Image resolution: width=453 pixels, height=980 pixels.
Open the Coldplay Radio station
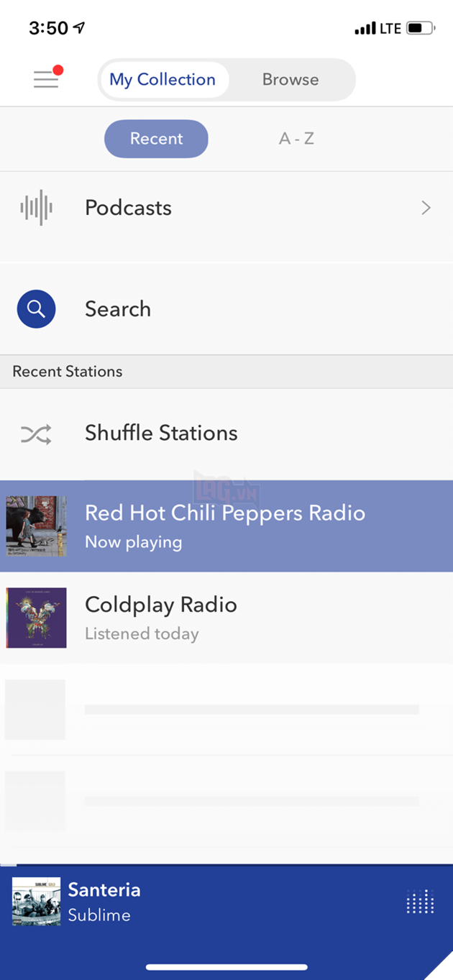[226, 618]
